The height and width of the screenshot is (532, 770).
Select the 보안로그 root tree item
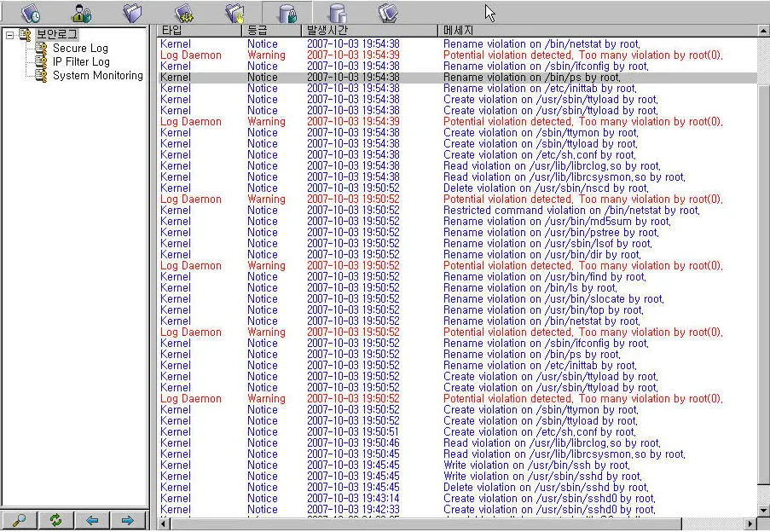56,35
